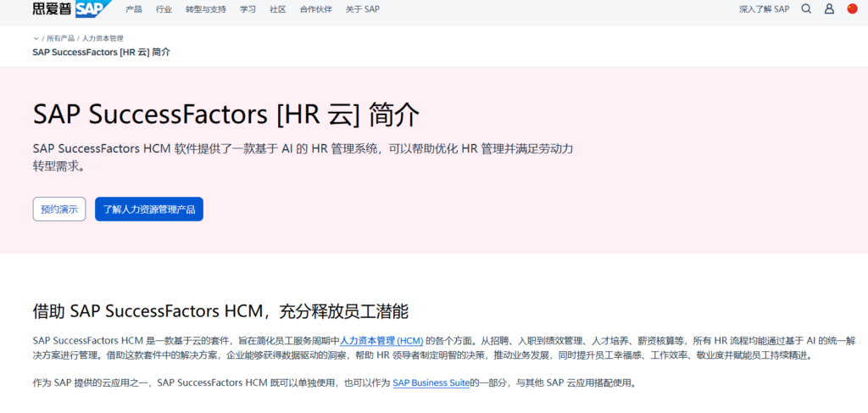Click the 预约演示 button
This screenshot has height=413, width=868.
59,209
